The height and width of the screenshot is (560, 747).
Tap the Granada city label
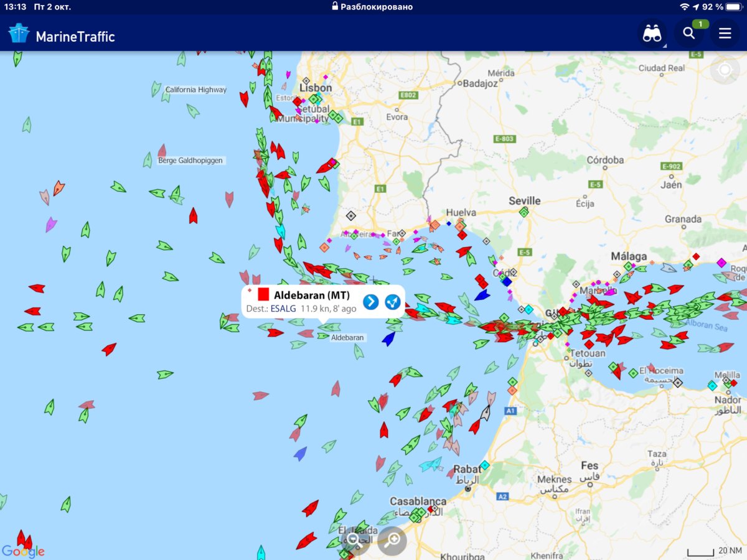683,219
